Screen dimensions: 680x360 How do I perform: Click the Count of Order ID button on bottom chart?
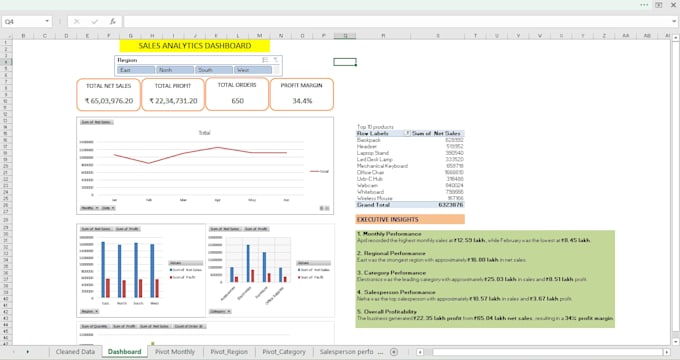(x=189, y=326)
